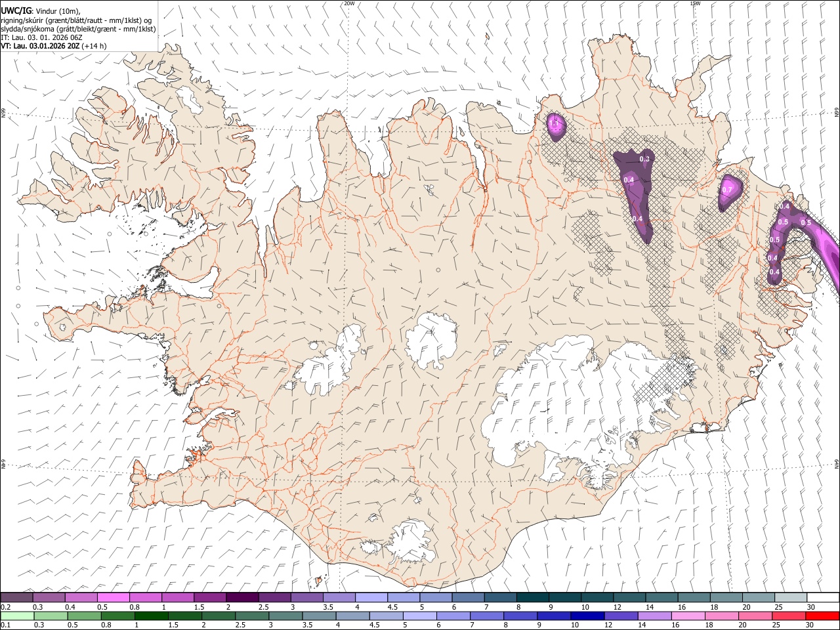840x630 pixels.
Task: Click the bright red 30 rain legend swatch
Action: point(822,616)
